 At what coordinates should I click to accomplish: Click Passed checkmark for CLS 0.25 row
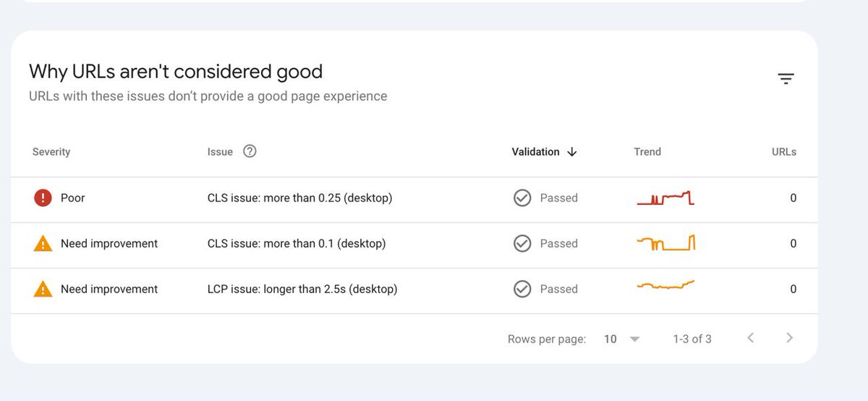522,198
